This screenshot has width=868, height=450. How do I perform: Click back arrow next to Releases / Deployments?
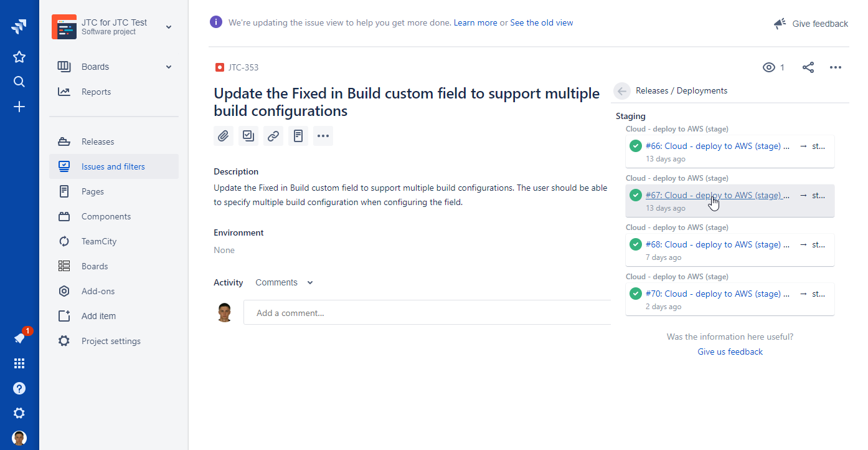[x=622, y=91]
